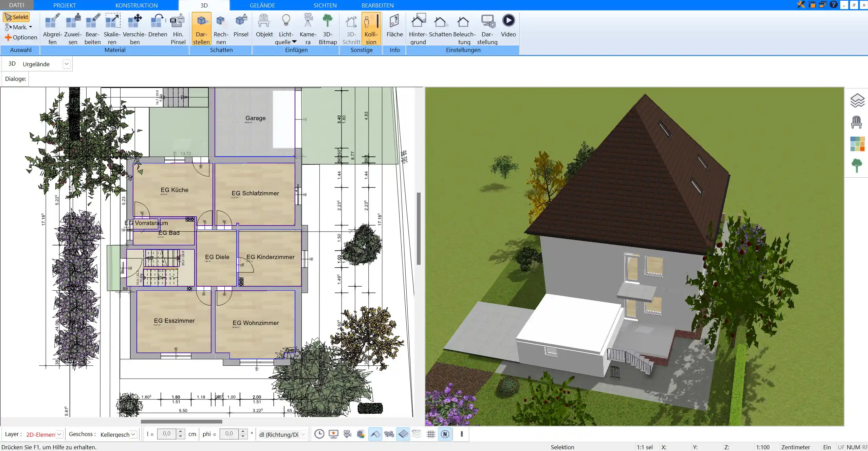Image resolution: width=868 pixels, height=451 pixels.
Task: Click the bottom toolbar overflow options
Action: [462, 434]
